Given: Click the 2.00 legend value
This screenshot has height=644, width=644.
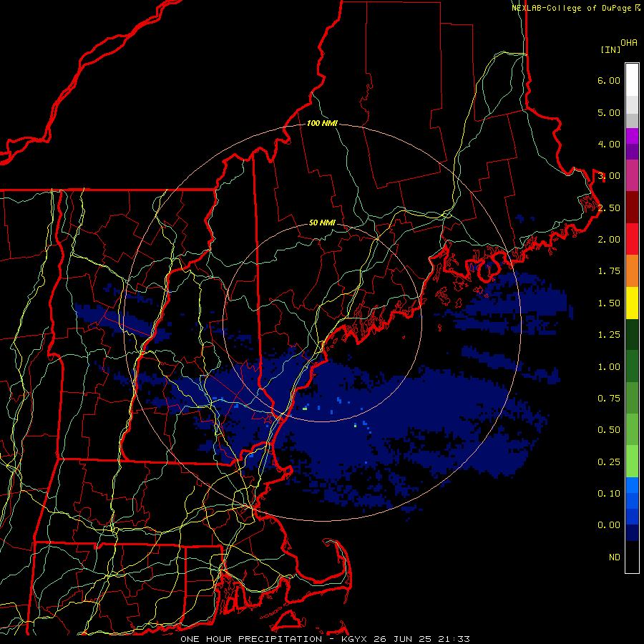Looking at the screenshot, I should [x=609, y=240].
